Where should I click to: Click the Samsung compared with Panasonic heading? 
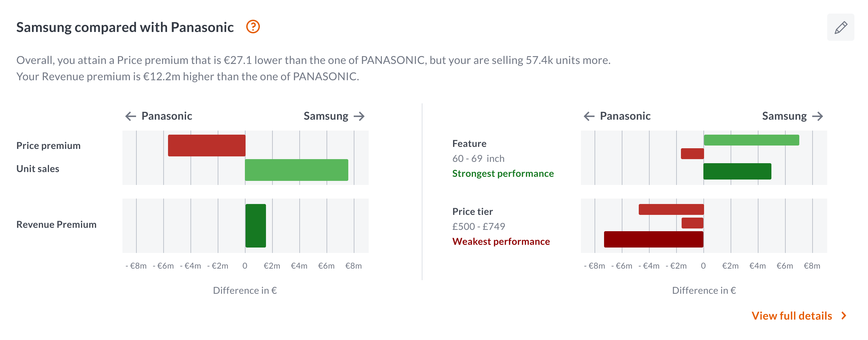click(125, 27)
